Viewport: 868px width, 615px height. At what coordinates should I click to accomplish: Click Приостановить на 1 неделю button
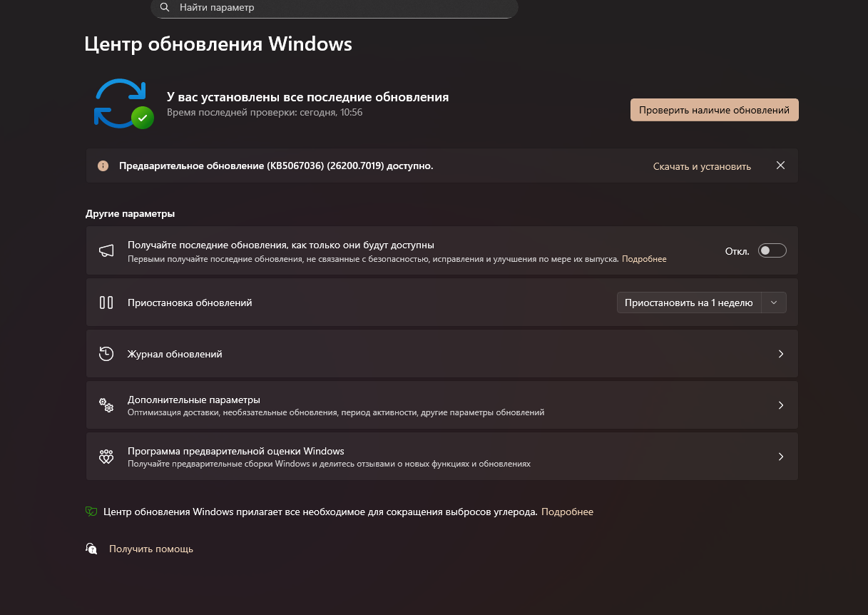[x=689, y=303]
